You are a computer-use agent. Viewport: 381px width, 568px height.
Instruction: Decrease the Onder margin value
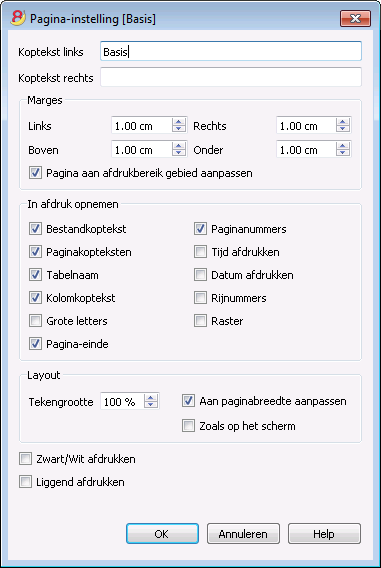(343, 153)
